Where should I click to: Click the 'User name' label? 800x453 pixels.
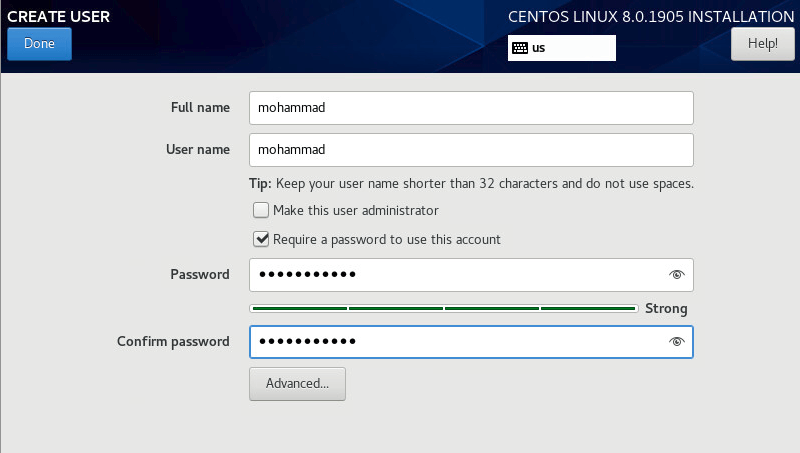pyautogui.click(x=198, y=150)
